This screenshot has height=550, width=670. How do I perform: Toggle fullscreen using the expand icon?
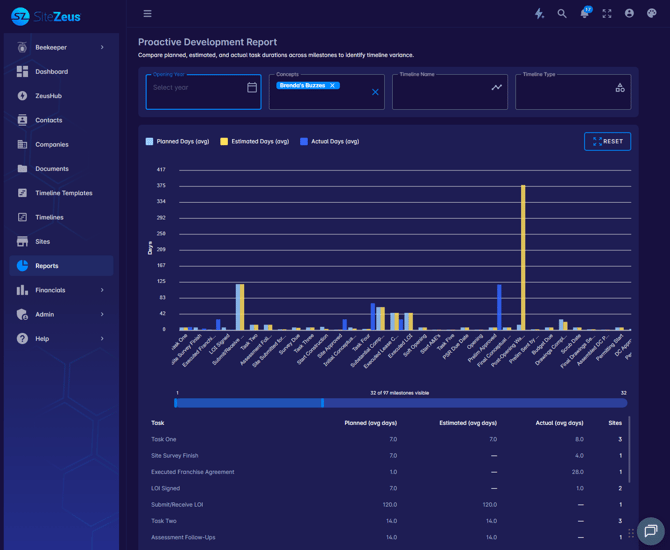pos(607,14)
